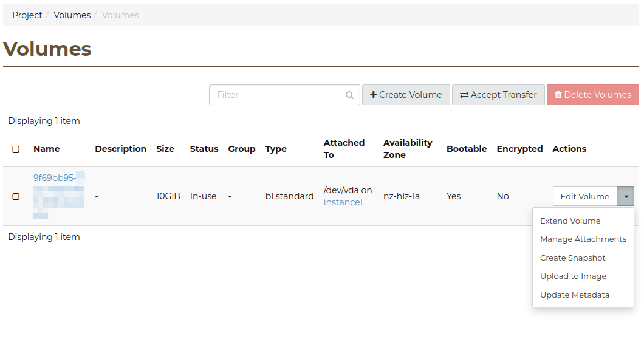Collapse the Edit Volume dropdown caret
Viewport: 644px width, 353px height.
click(626, 196)
